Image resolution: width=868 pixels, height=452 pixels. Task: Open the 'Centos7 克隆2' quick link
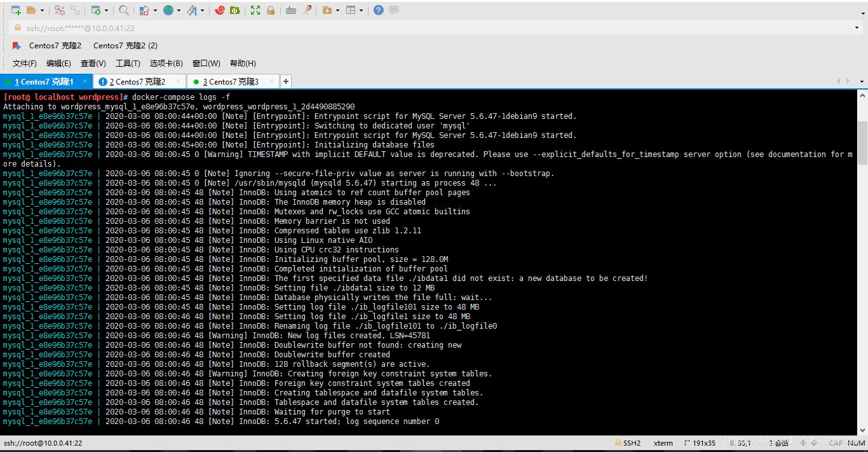[x=55, y=46]
